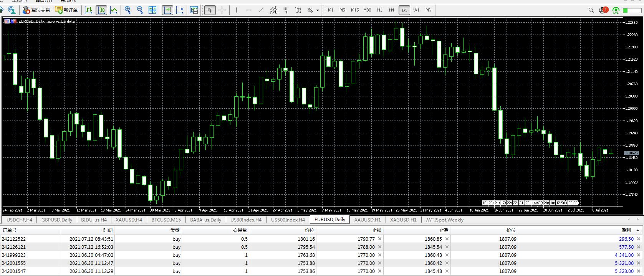Viewport: 644px width, 276px height.
Task: Switch chart to line chart mode
Action: point(114,10)
